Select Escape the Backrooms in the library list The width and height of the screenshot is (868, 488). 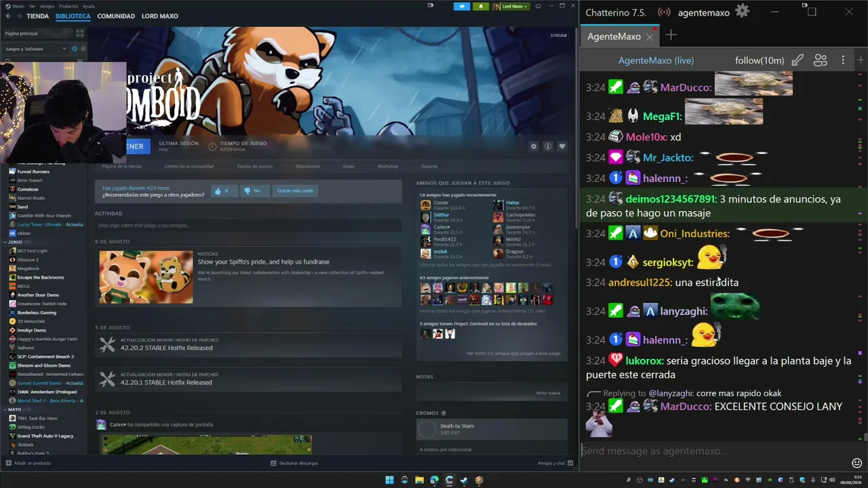[x=41, y=277]
